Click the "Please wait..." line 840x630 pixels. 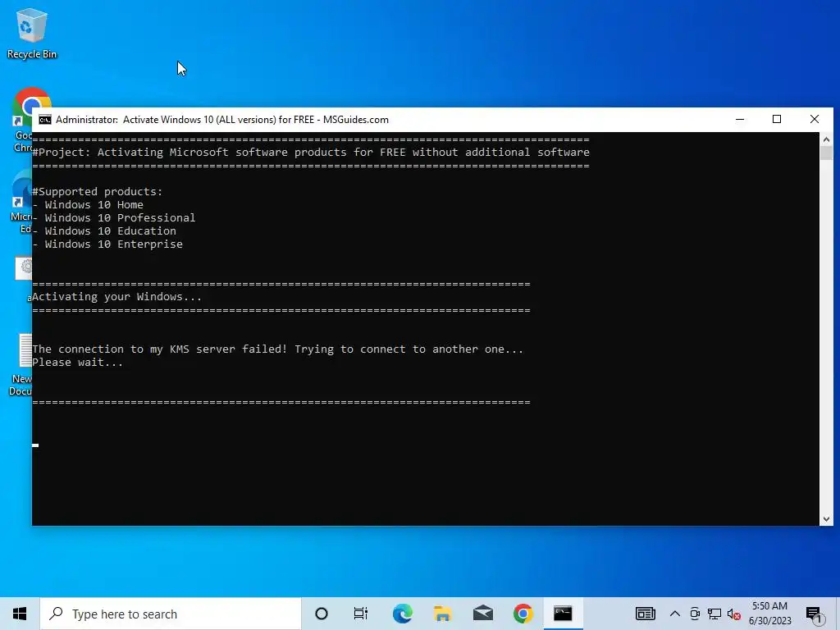coord(78,363)
